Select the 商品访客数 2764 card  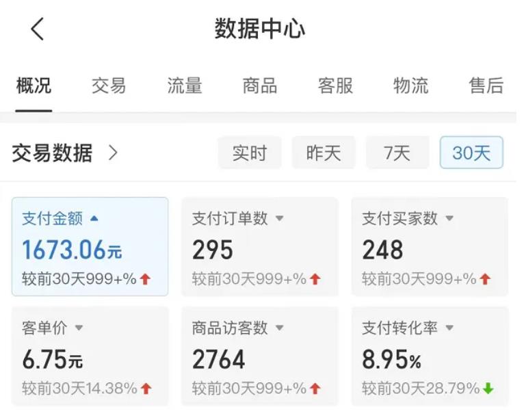pos(260,356)
